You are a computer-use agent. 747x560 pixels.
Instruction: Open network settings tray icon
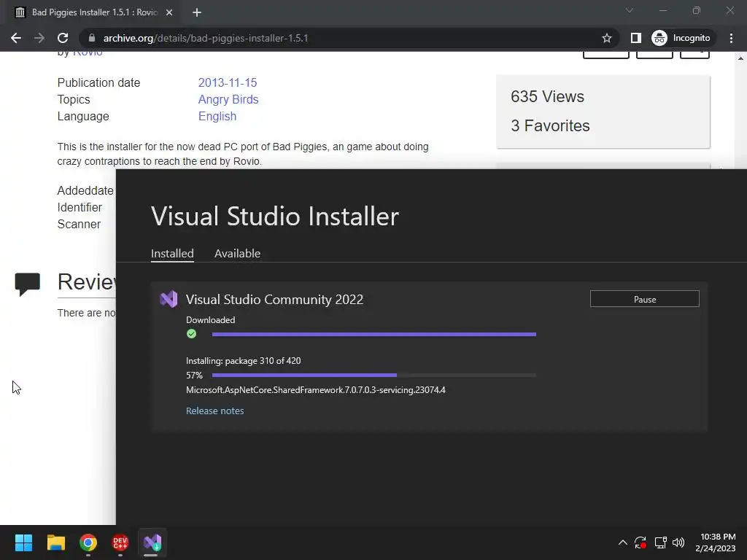click(x=660, y=542)
